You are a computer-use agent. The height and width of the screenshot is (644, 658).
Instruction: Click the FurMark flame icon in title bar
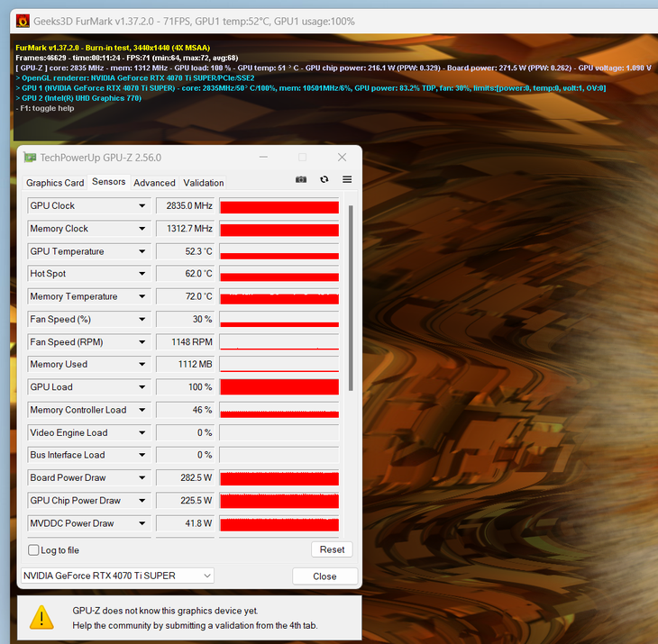(23, 21)
